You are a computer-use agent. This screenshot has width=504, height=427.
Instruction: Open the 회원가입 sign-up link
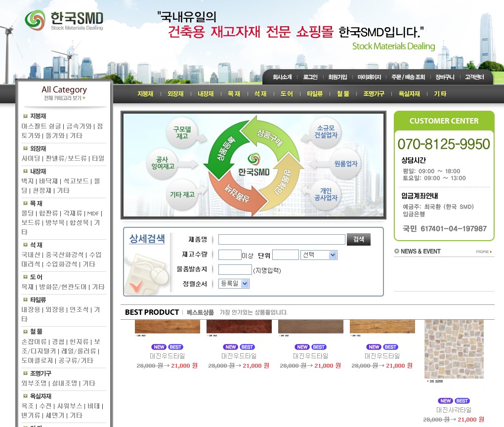[337, 77]
